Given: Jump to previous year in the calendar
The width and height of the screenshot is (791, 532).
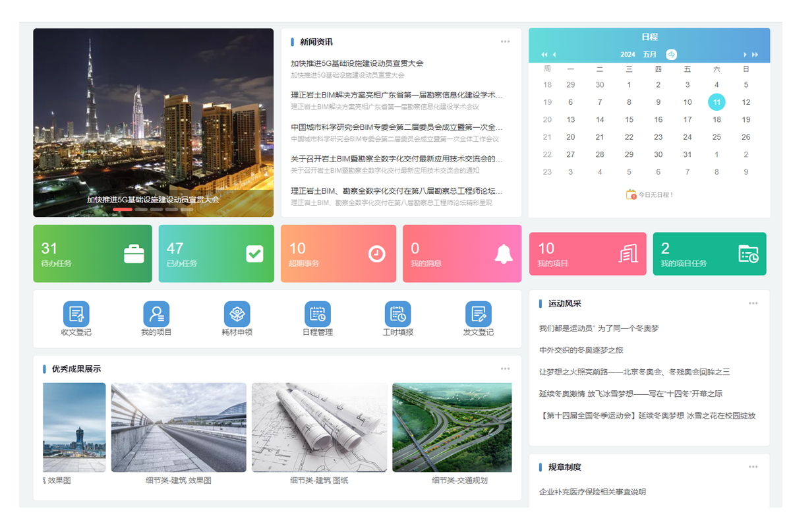Looking at the screenshot, I should click(x=544, y=55).
